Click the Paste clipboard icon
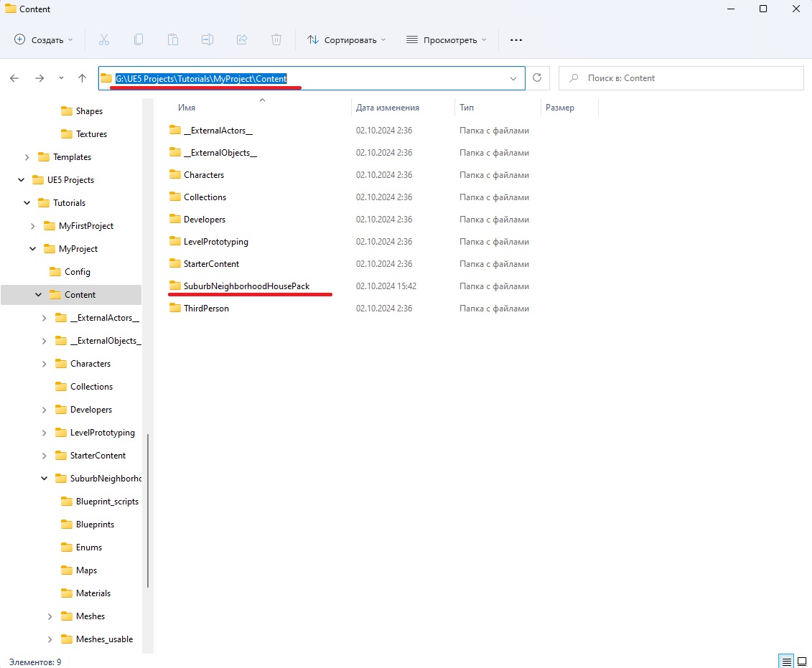Image resolution: width=812 pixels, height=668 pixels. point(173,40)
